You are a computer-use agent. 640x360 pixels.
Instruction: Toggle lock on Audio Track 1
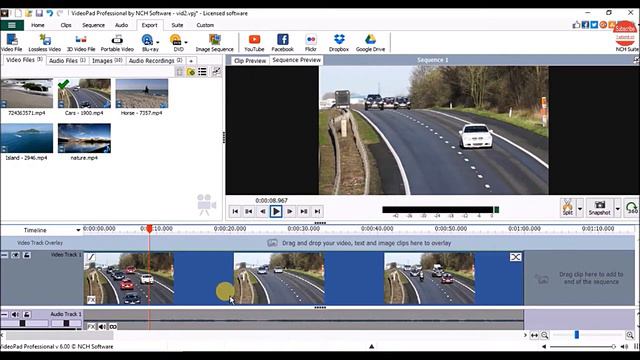coord(27,314)
